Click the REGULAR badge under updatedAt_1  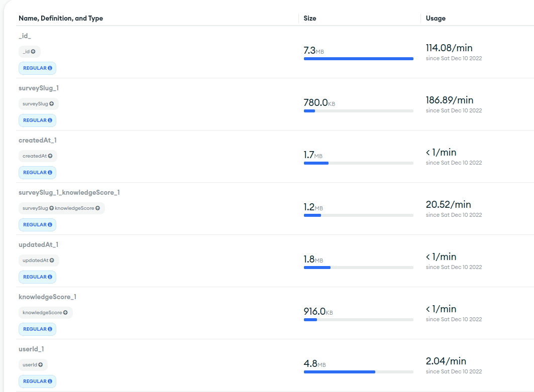click(x=37, y=277)
